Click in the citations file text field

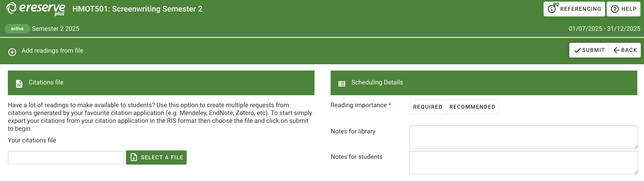click(66, 157)
